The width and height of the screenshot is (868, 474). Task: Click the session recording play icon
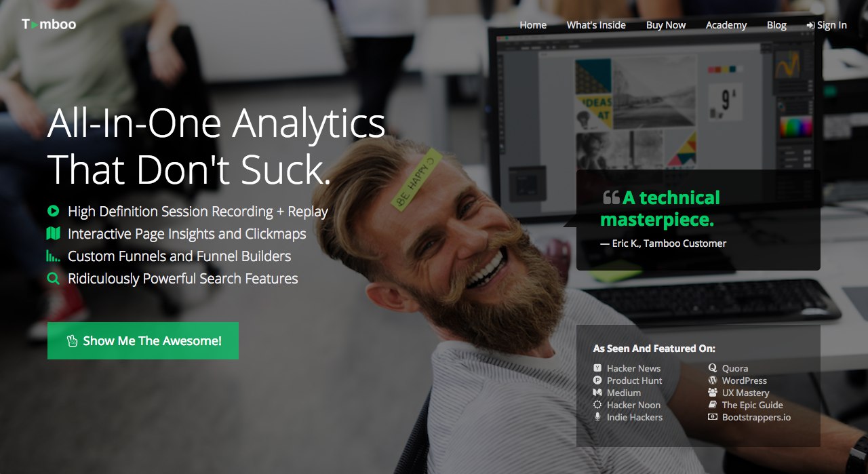tap(54, 211)
